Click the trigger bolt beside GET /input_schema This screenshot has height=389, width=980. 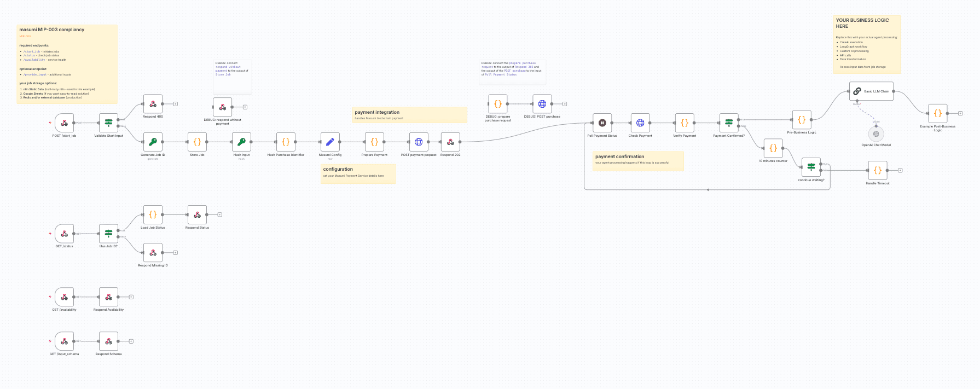coord(50,341)
